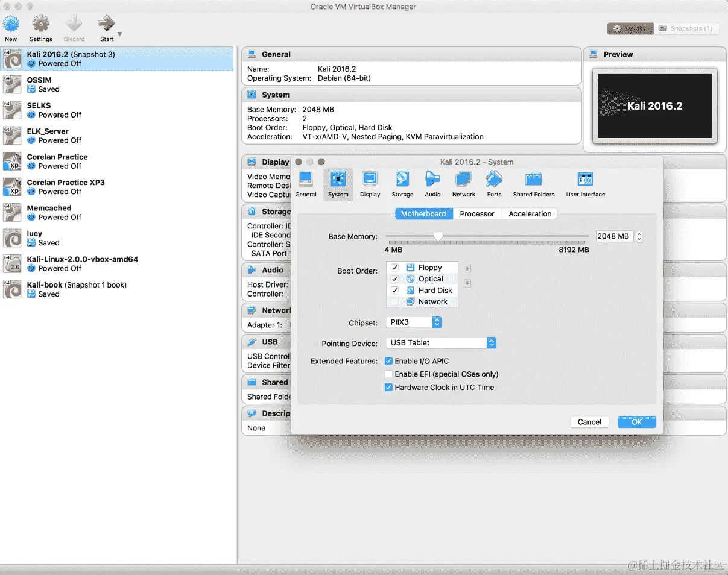
Task: Select the Memcached virtual machine
Action: pos(117,212)
